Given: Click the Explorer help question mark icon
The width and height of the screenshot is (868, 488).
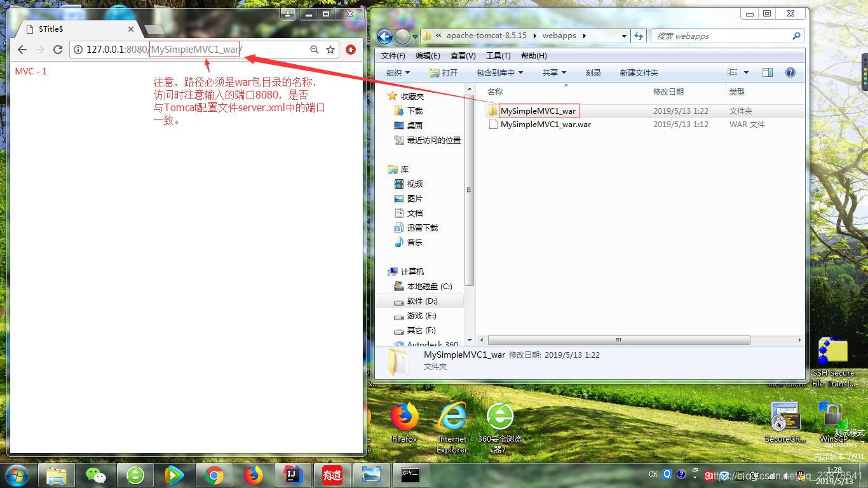Looking at the screenshot, I should click(x=790, y=72).
